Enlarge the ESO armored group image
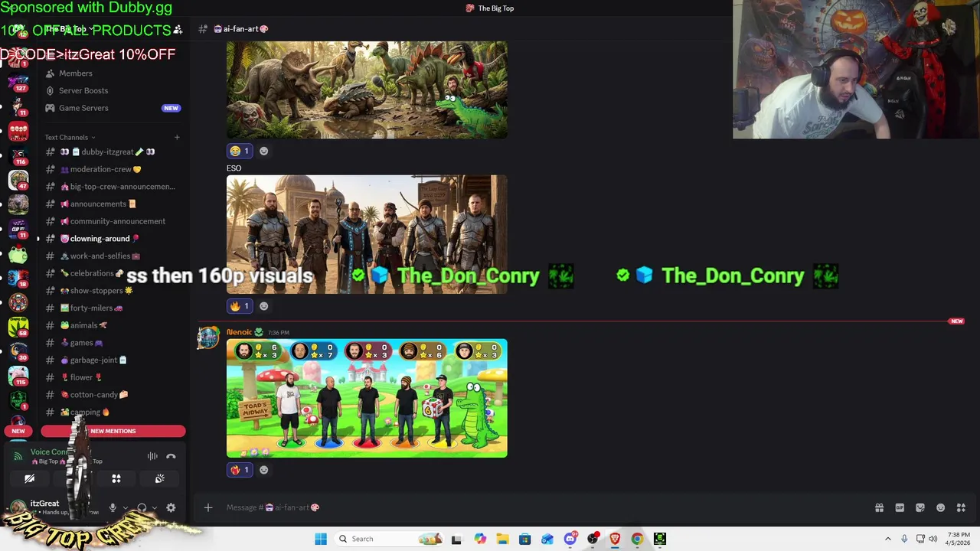980x551 pixels. (x=367, y=234)
